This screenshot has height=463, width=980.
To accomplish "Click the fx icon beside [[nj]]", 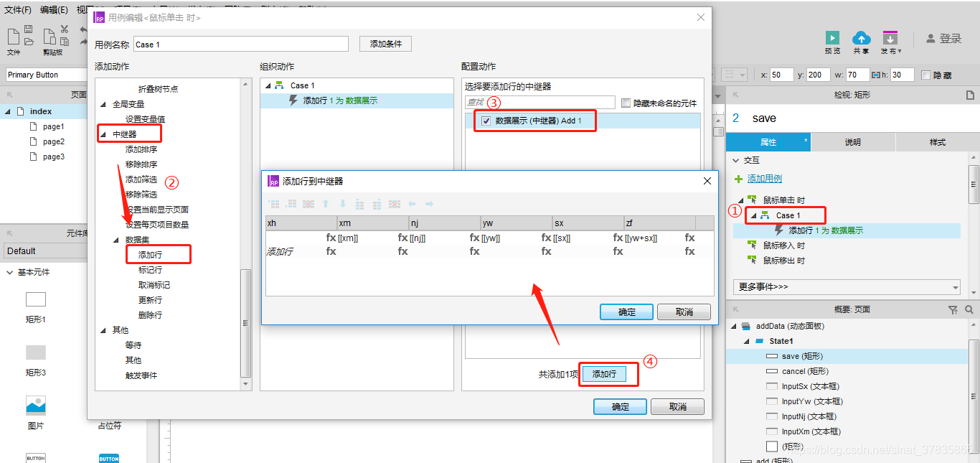I will [x=403, y=238].
